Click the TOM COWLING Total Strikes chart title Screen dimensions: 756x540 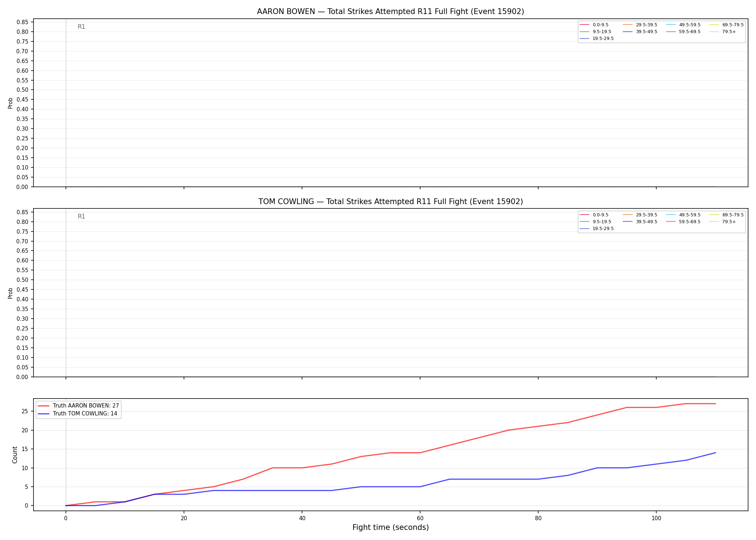390,202
